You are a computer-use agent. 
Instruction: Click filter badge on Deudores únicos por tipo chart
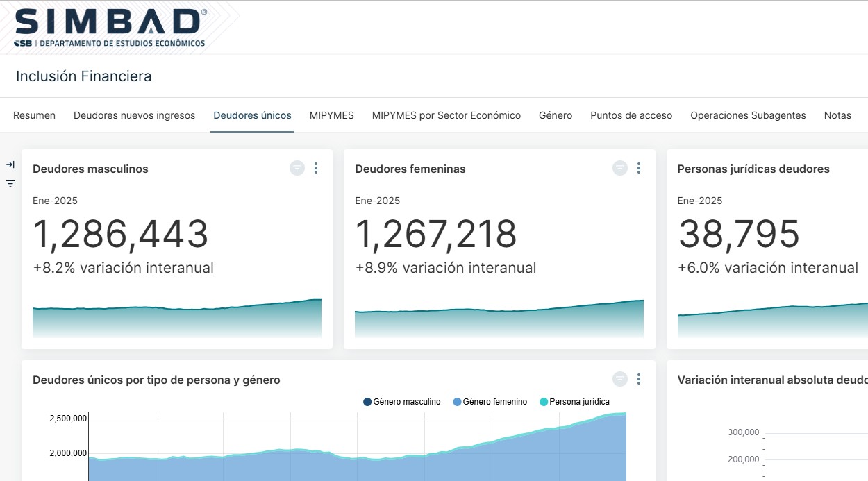point(620,379)
